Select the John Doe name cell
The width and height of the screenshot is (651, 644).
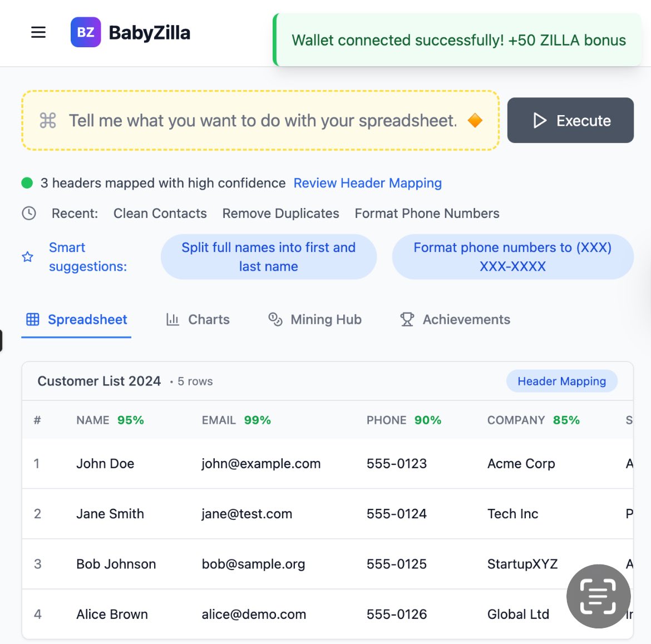(x=105, y=463)
